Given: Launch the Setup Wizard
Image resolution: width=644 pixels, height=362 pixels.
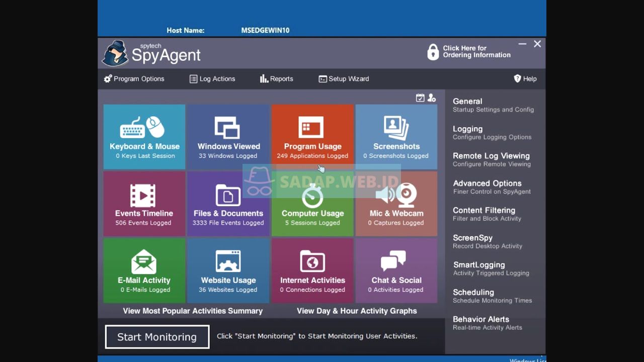Looking at the screenshot, I should (344, 79).
